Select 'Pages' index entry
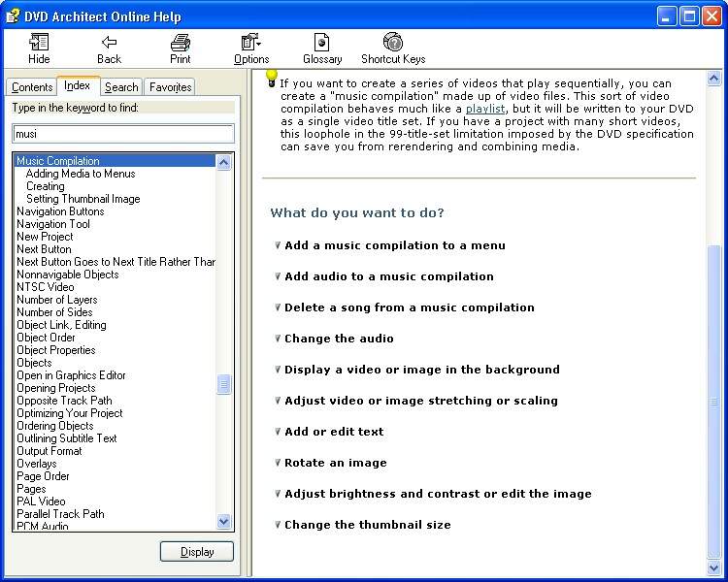The image size is (728, 582). 32,489
